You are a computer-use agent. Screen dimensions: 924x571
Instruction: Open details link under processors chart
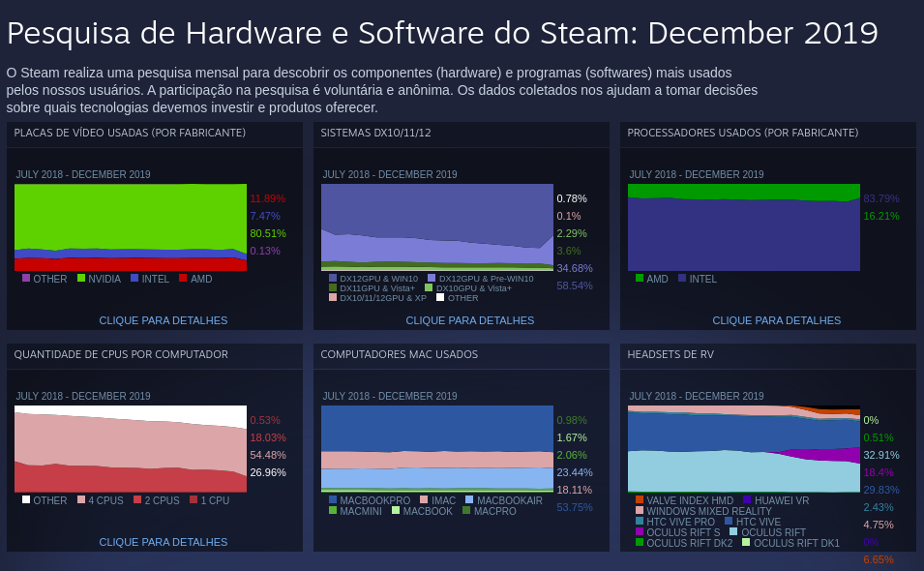pyautogui.click(x=777, y=320)
